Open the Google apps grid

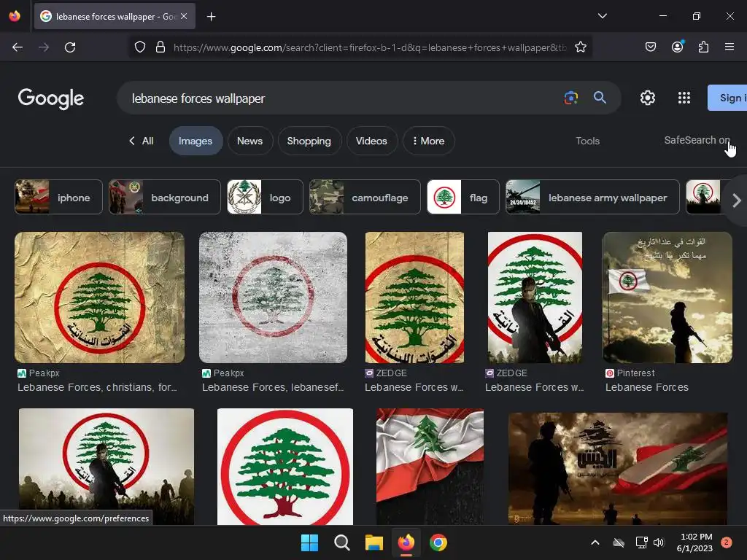[684, 98]
